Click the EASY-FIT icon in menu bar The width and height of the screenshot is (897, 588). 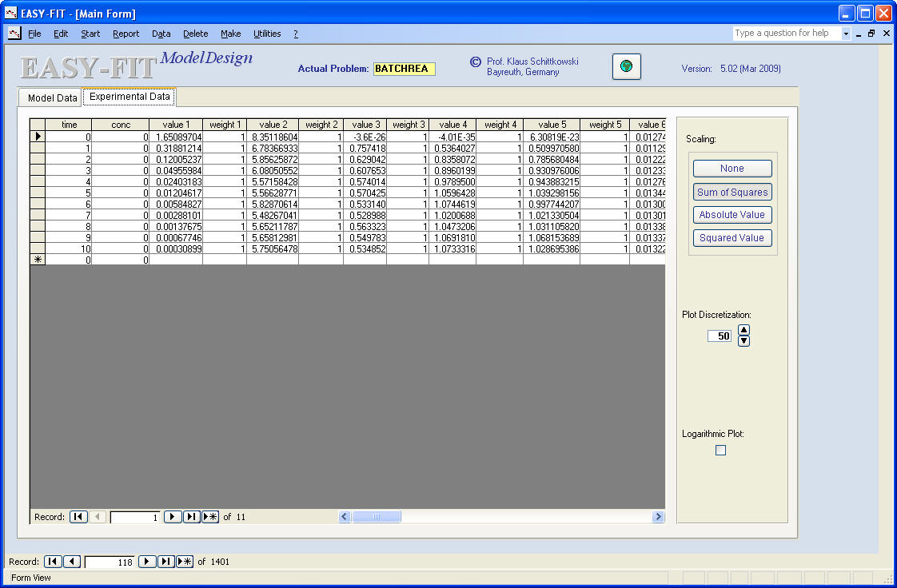(x=14, y=34)
